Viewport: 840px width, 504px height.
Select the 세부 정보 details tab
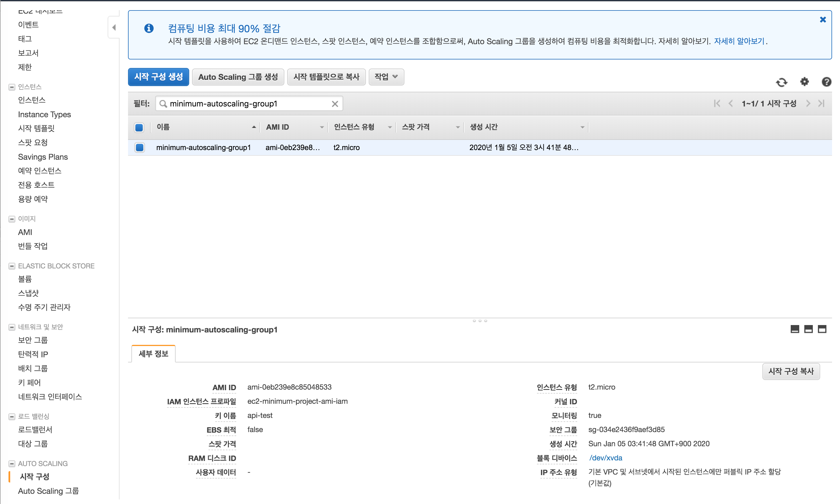(x=153, y=354)
